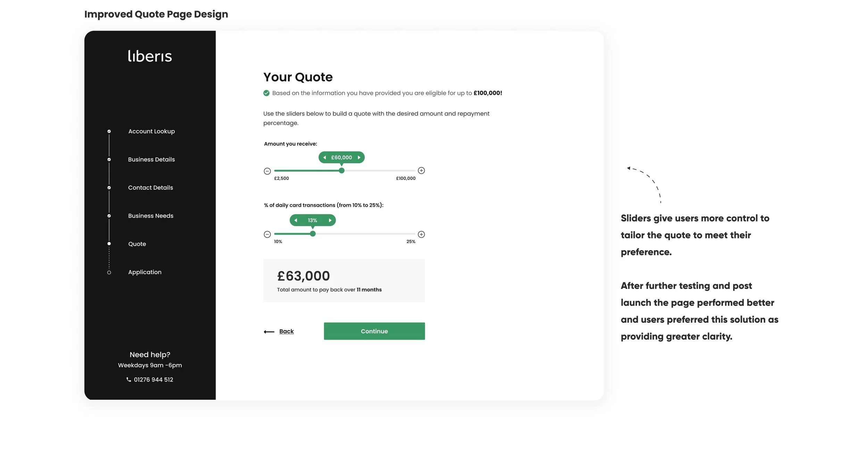Click the plus icon on percentage slider
This screenshot has width=868, height=462.
point(421,234)
